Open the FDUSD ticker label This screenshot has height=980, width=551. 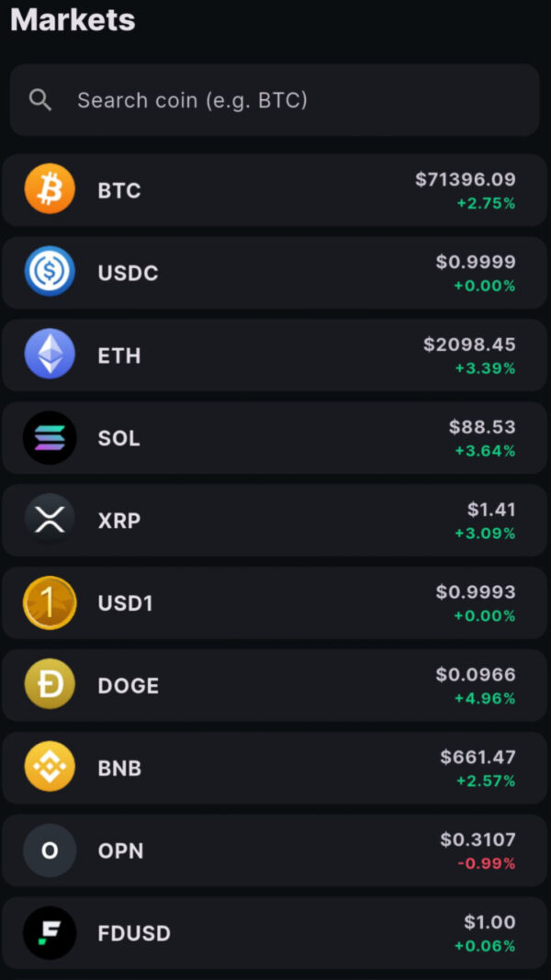[x=134, y=934]
